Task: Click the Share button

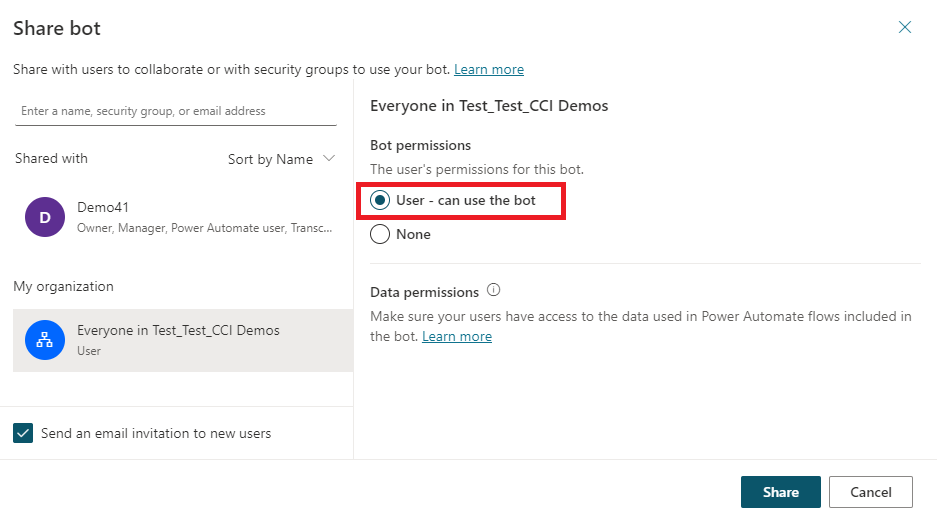Action: tap(780, 492)
